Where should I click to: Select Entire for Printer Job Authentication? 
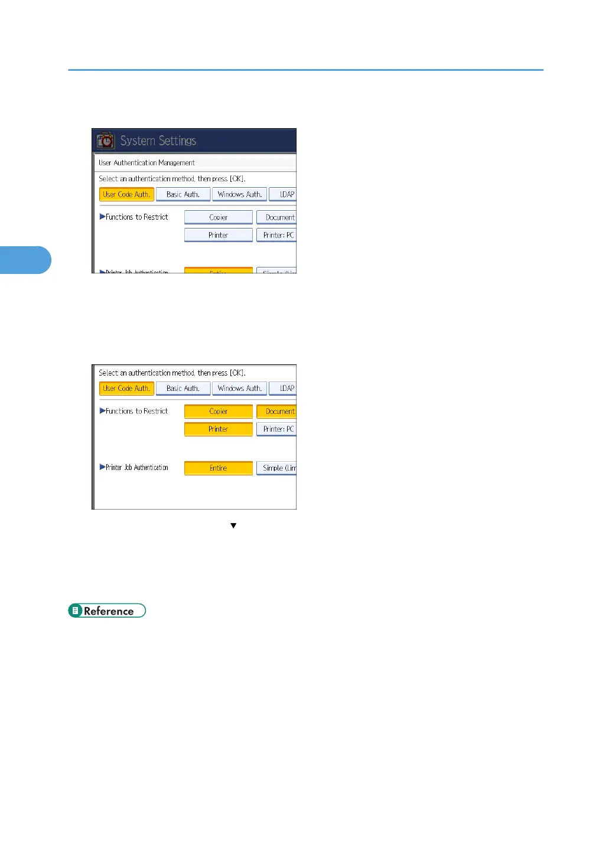coord(219,468)
